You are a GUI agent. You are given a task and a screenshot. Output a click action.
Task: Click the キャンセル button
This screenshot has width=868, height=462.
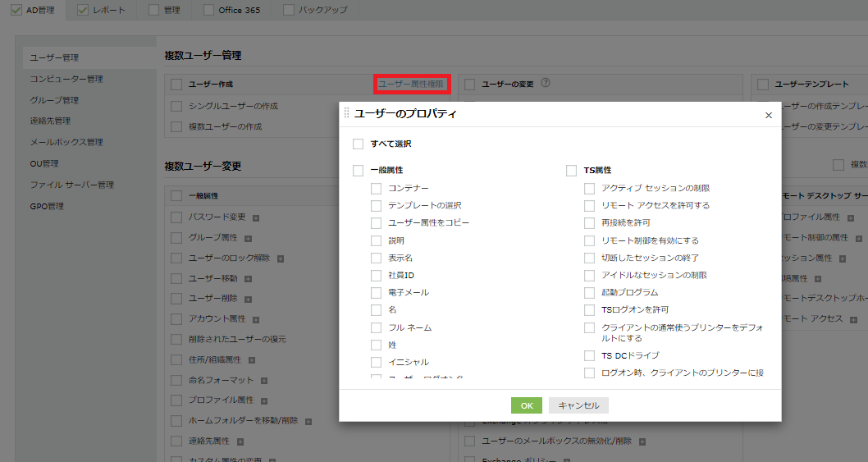pos(578,405)
